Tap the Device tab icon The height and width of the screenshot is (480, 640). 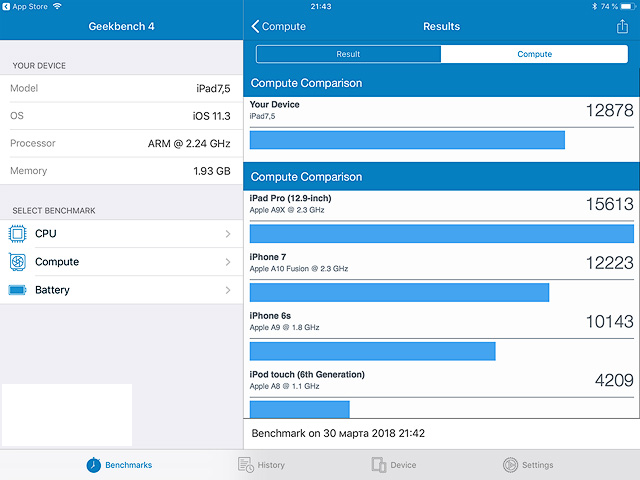379,465
